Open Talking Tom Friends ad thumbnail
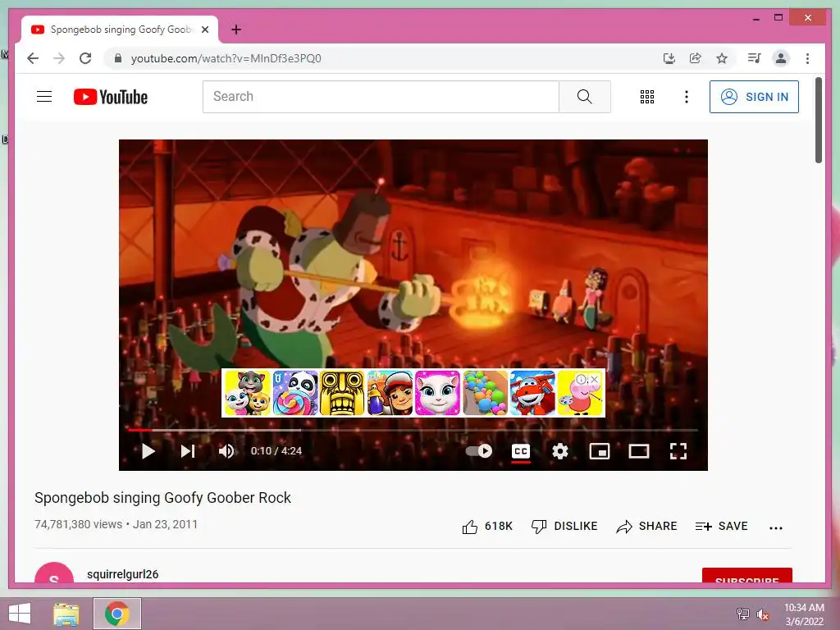The image size is (840, 630). pyautogui.click(x=248, y=393)
